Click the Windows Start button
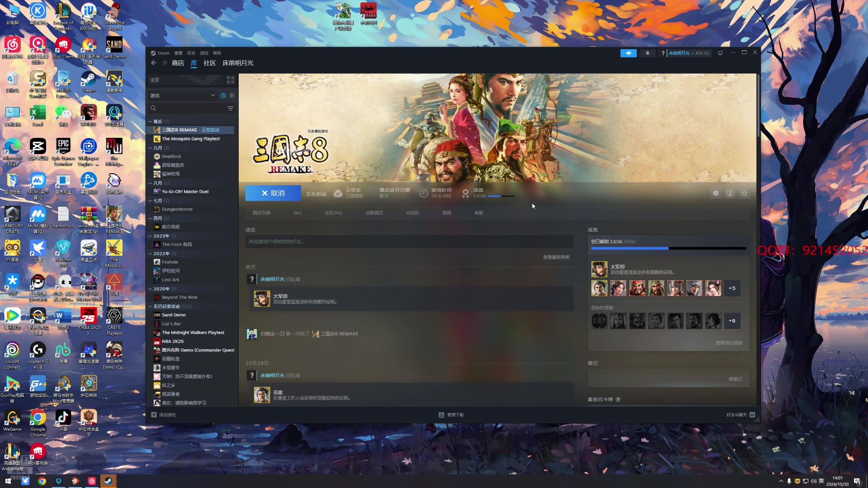The image size is (868, 488). tap(8, 481)
